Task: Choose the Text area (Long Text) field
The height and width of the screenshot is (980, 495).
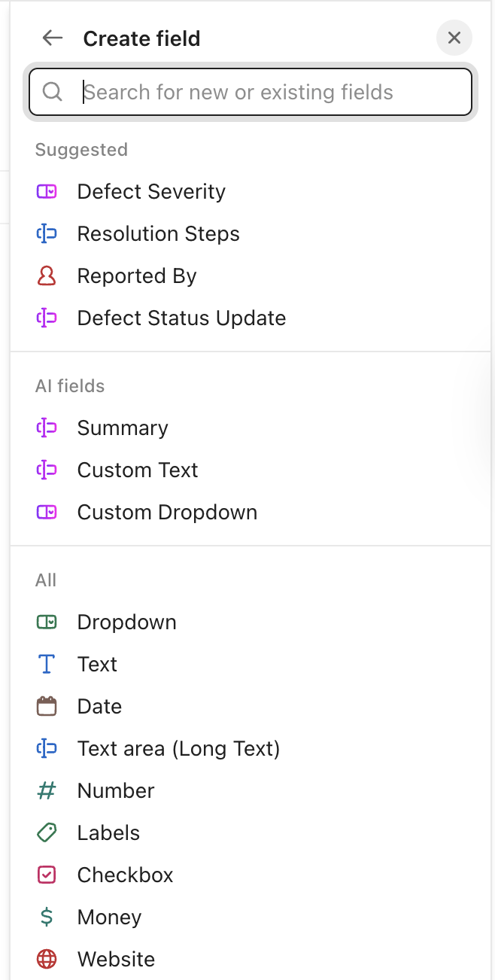Action: pyautogui.click(x=178, y=748)
